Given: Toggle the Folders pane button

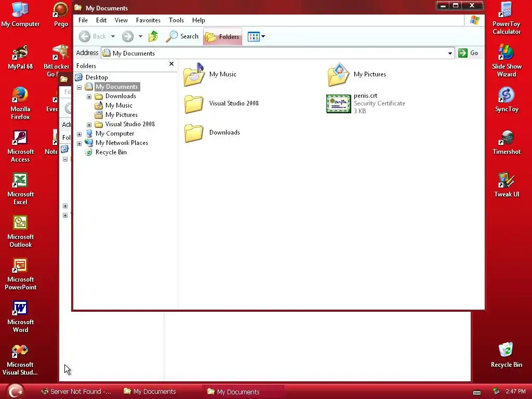Looking at the screenshot, I should click(x=222, y=36).
